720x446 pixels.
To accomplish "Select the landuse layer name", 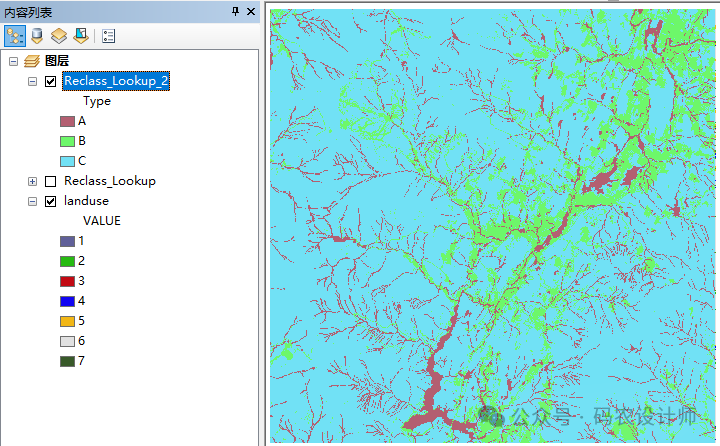I will coord(86,201).
